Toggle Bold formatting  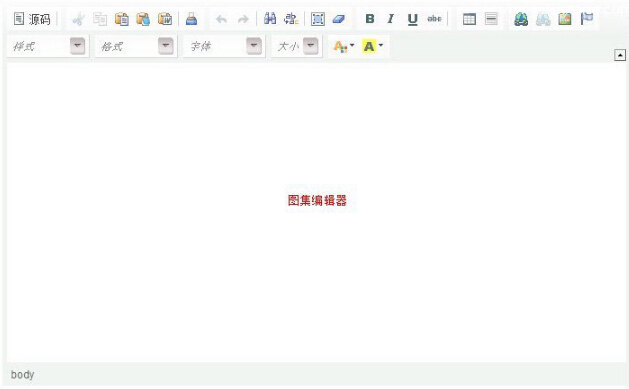coord(370,19)
